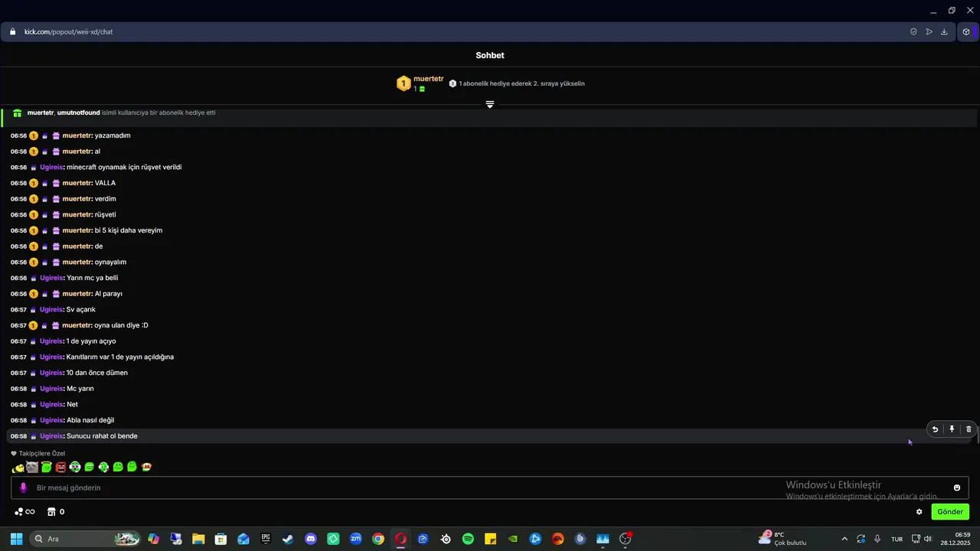980x551 pixels.
Task: Send the message with Gönder button
Action: tap(950, 512)
